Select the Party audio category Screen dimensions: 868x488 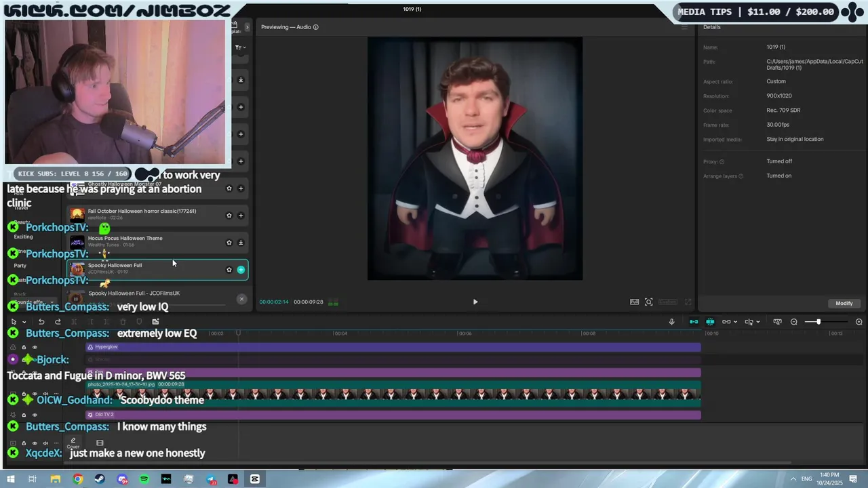pyautogui.click(x=20, y=266)
